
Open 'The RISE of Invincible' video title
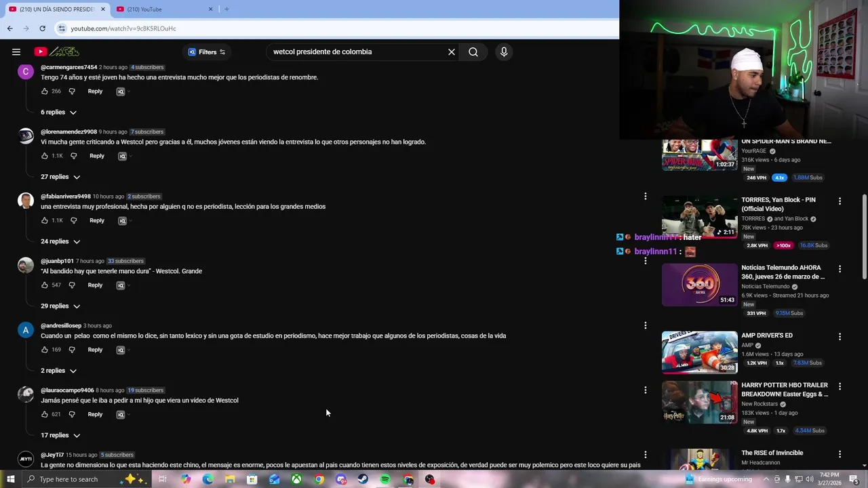772,453
